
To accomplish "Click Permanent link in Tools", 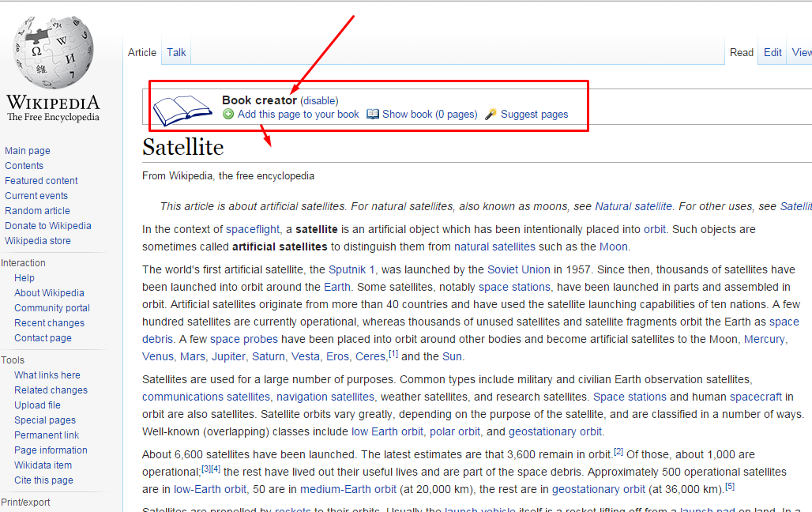I will [47, 435].
